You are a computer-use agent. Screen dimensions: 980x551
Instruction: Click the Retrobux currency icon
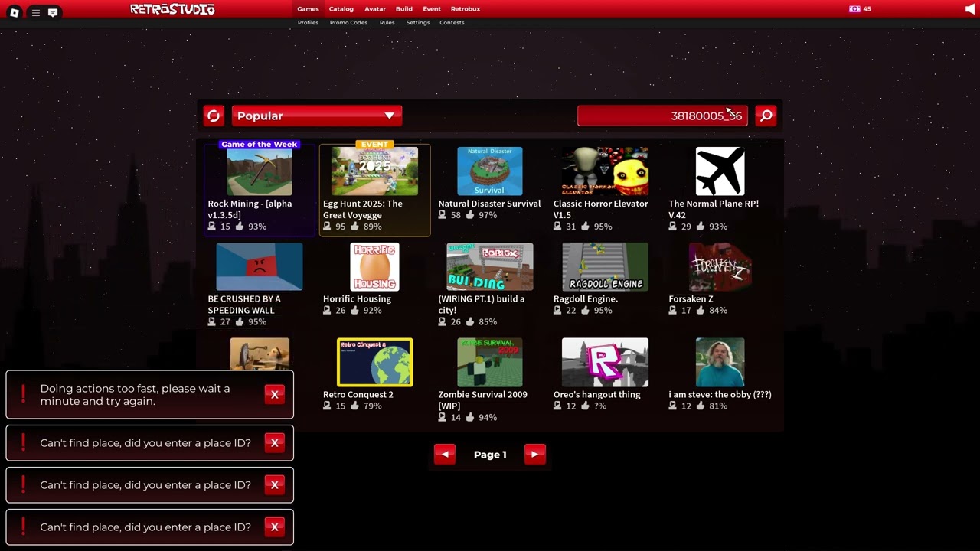pos(854,9)
